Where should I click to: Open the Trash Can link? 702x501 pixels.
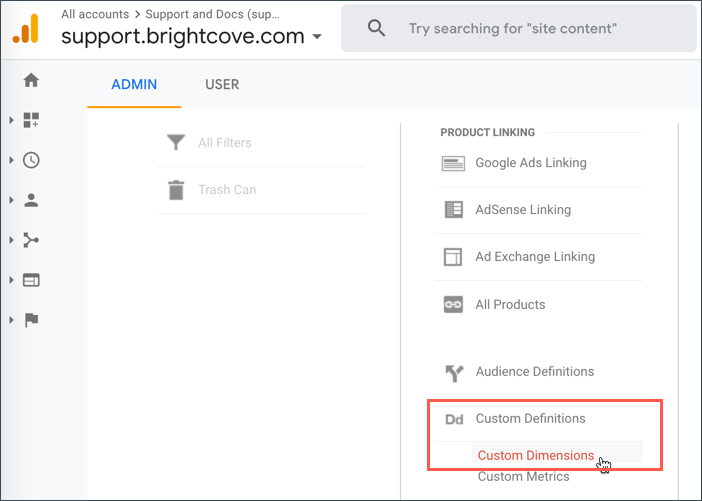[227, 190]
